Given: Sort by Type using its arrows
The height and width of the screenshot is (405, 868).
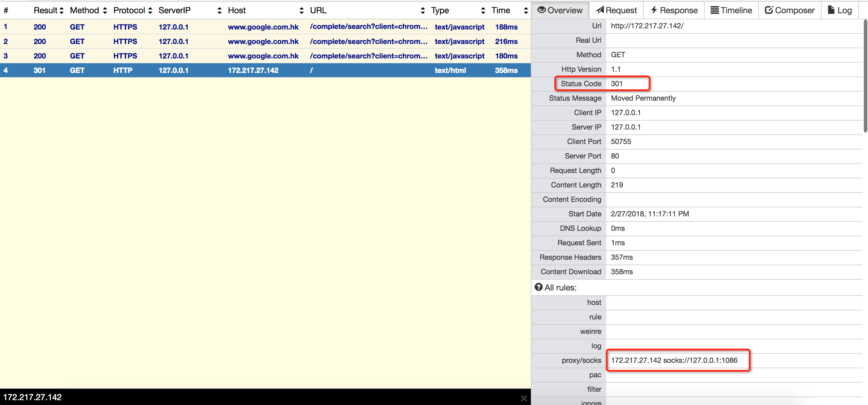Looking at the screenshot, I should click(483, 10).
